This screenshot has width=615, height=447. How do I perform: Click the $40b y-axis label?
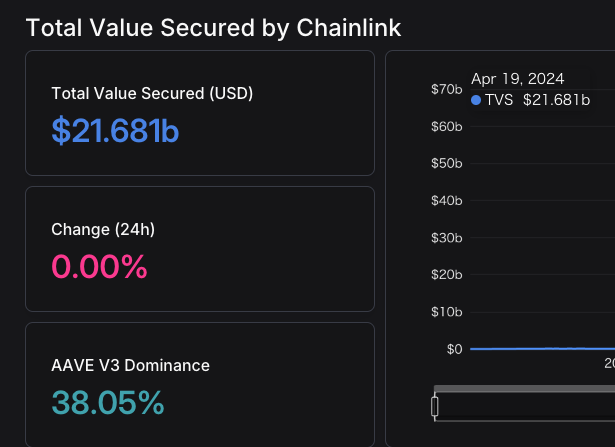pyautogui.click(x=447, y=201)
